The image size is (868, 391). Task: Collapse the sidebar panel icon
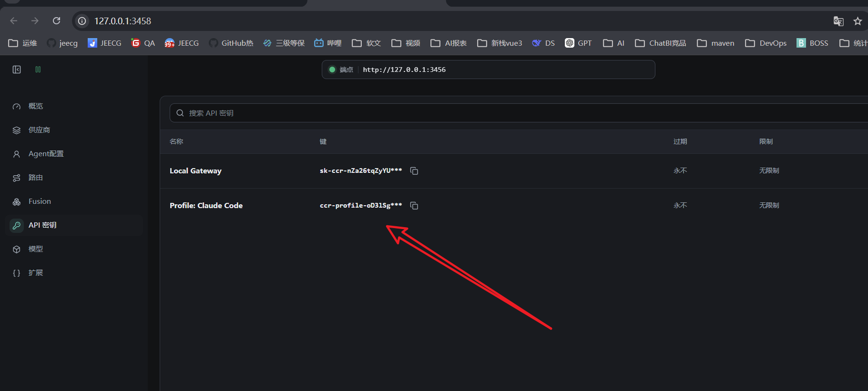(17, 70)
